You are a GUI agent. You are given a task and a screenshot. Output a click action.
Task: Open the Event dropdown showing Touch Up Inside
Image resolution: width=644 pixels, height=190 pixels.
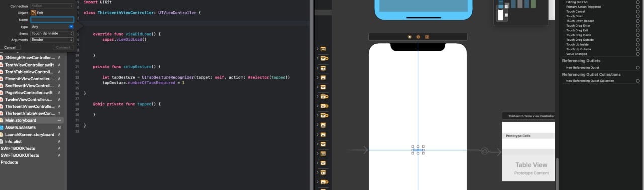[x=52, y=33]
